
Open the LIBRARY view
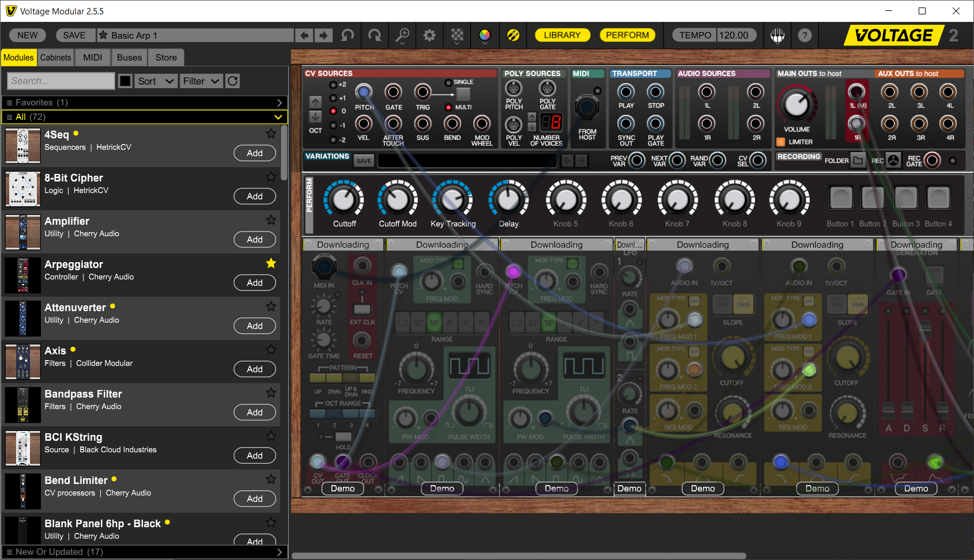point(562,35)
